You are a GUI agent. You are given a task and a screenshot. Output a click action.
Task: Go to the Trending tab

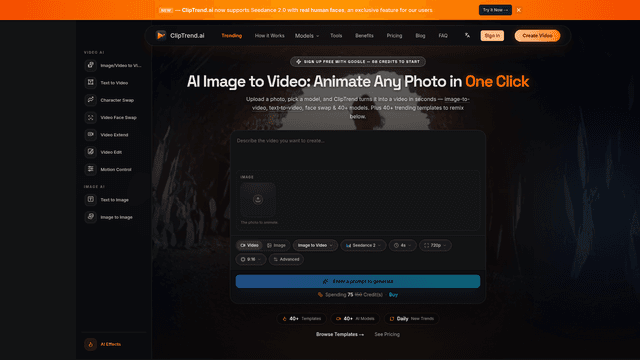click(x=231, y=36)
